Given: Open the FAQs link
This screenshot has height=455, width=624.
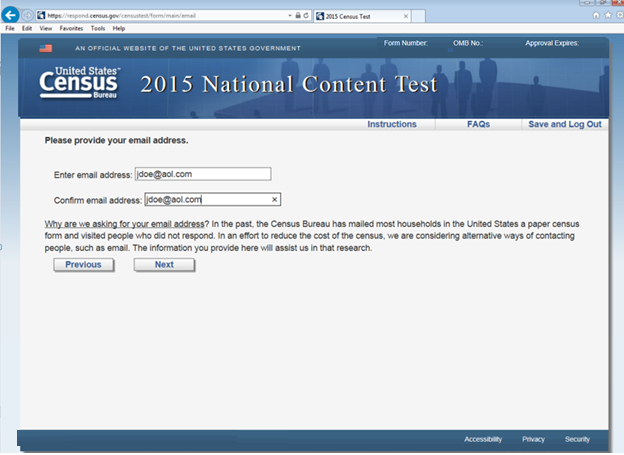Looking at the screenshot, I should [478, 124].
